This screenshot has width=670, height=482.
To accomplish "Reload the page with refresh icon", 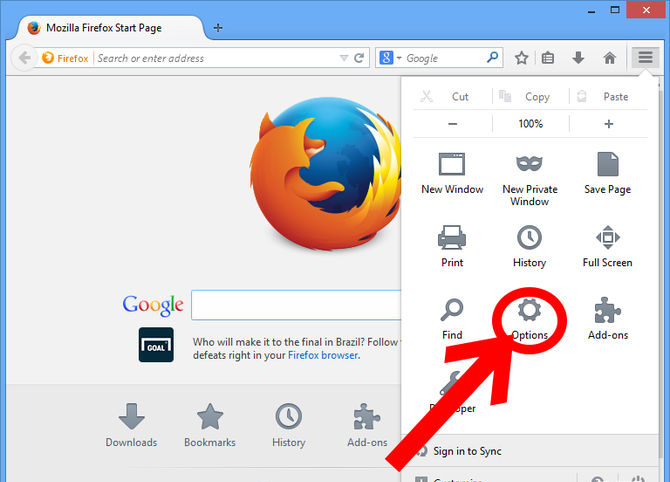I will [x=359, y=58].
